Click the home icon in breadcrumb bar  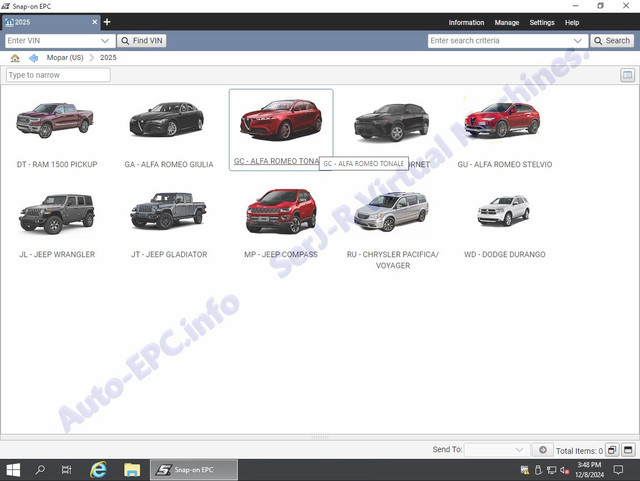pyautogui.click(x=15, y=58)
